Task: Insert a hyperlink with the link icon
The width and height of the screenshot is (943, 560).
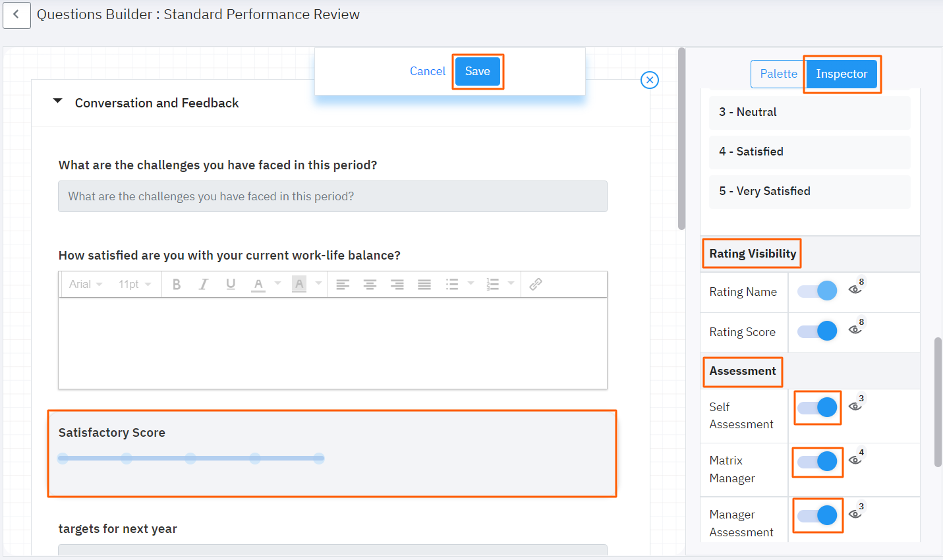Action: click(x=535, y=284)
